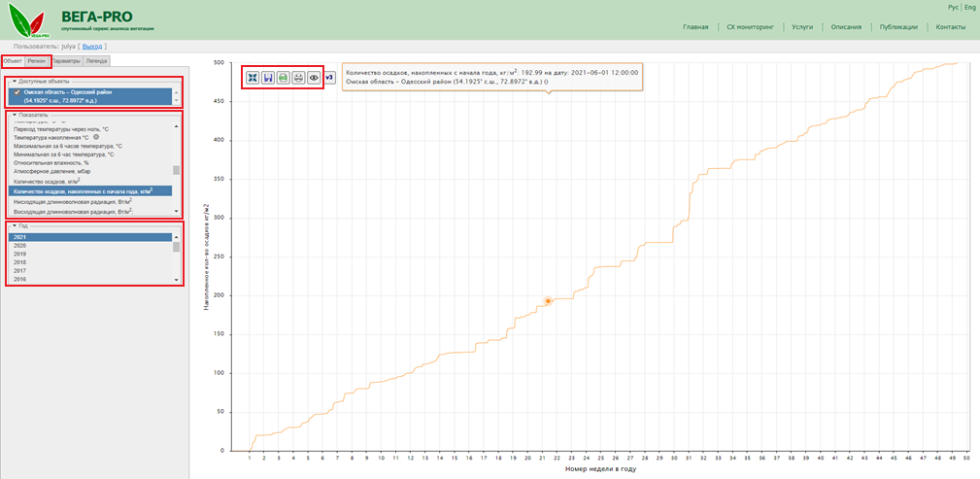Open the Легенда tab

click(96, 60)
